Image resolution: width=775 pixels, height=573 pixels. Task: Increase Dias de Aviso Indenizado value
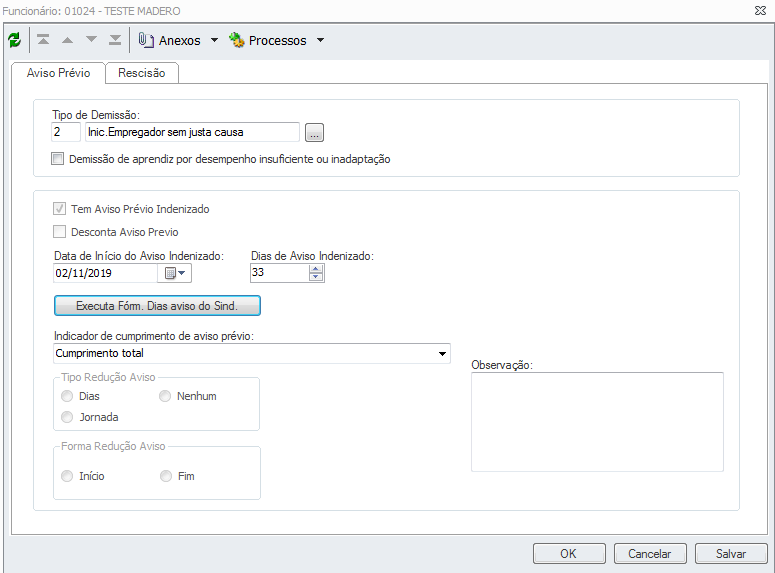tap(315, 268)
